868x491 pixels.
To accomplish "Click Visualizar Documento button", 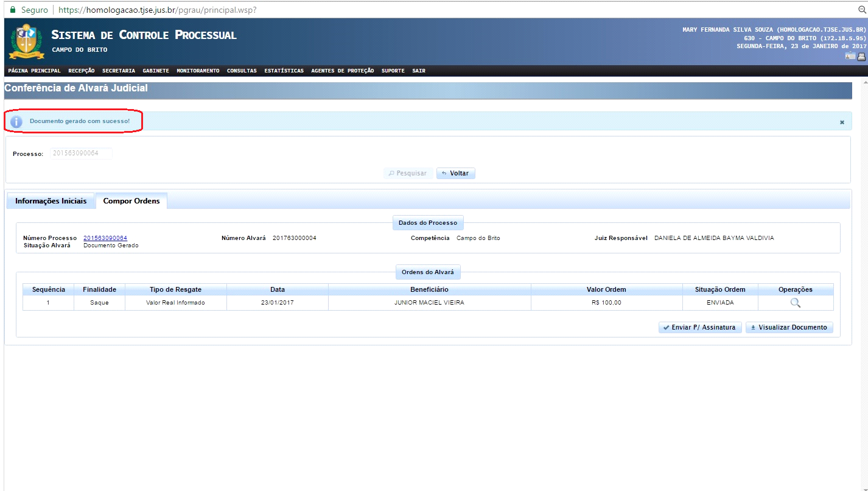I will tap(789, 328).
